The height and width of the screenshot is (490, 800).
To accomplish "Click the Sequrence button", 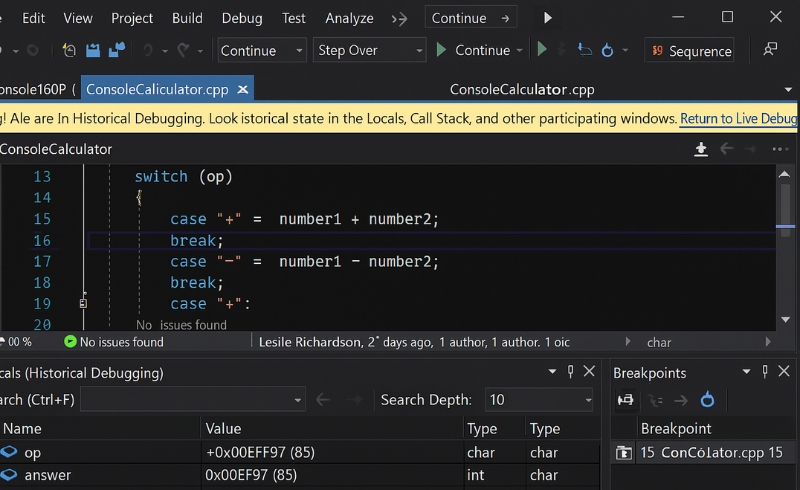I will coord(690,51).
